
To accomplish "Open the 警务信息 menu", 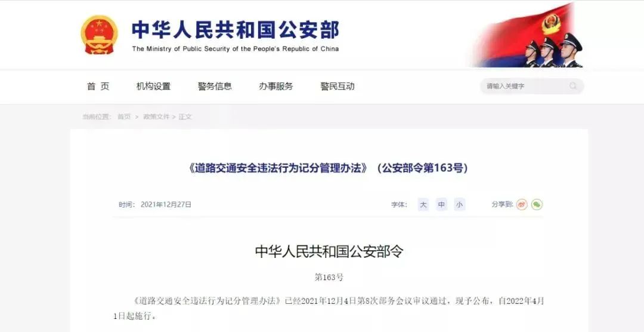I will point(215,87).
